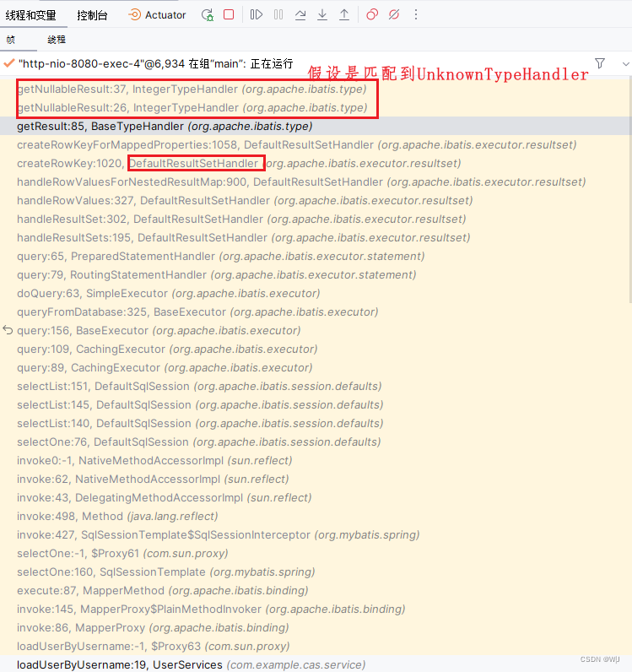Select thread http-nio-8080-exec-4 entry
Image resolution: width=632 pixels, height=672 pixels.
[155, 64]
